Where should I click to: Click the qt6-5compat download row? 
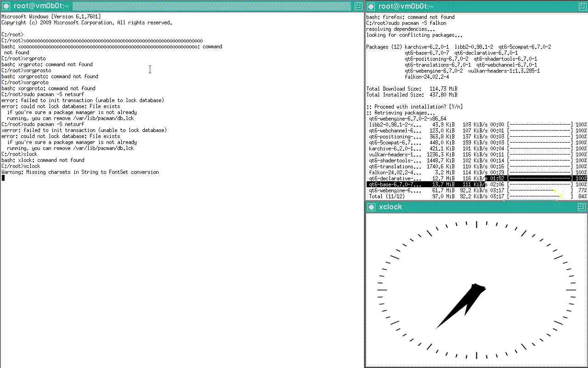[477, 143]
